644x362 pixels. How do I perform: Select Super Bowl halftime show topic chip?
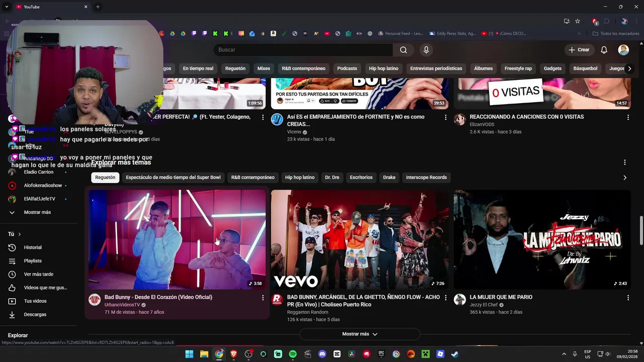pos(173,177)
